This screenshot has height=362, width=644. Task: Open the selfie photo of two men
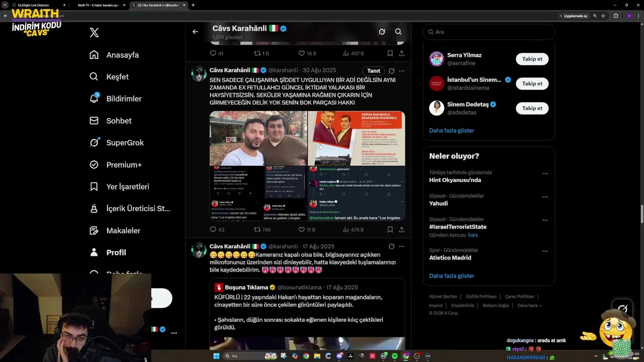coord(258,138)
